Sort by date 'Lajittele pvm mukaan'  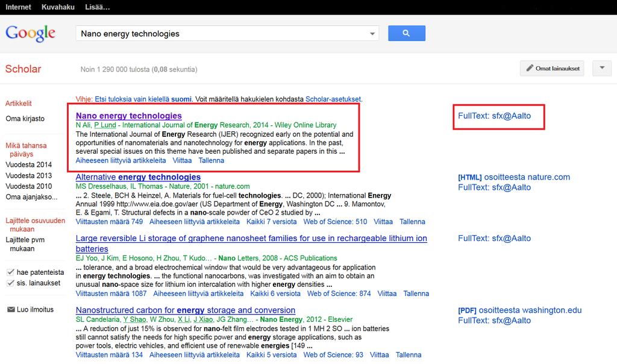pyautogui.click(x=25, y=244)
